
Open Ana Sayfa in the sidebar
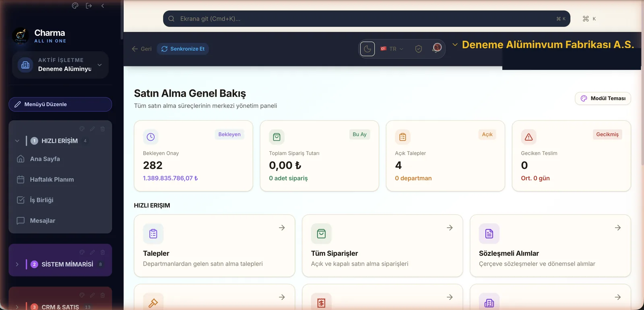point(60,159)
